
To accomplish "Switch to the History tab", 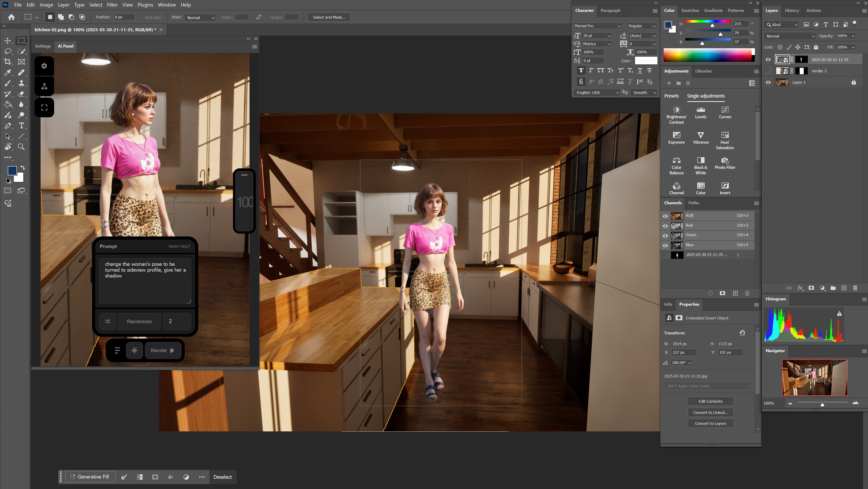I will tap(792, 10).
